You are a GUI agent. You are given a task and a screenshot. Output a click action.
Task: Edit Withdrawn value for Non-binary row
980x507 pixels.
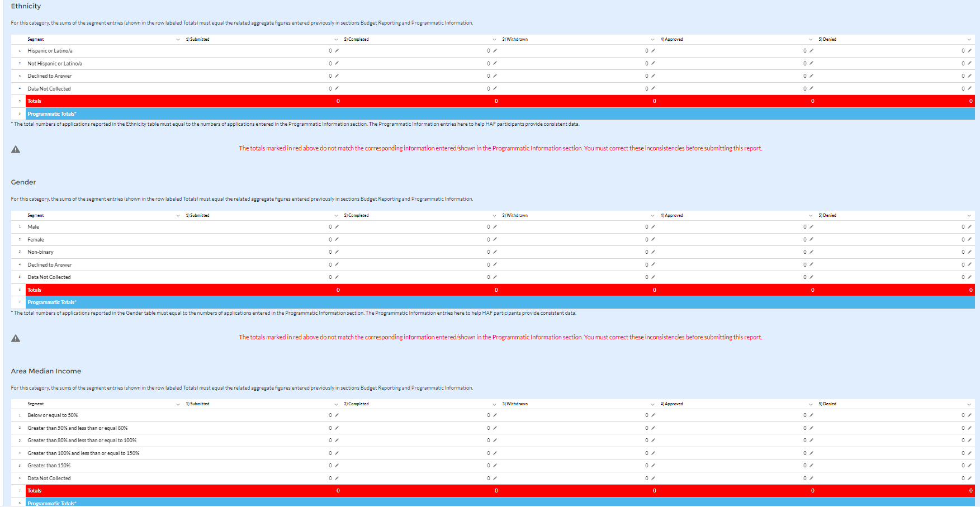[x=653, y=252]
